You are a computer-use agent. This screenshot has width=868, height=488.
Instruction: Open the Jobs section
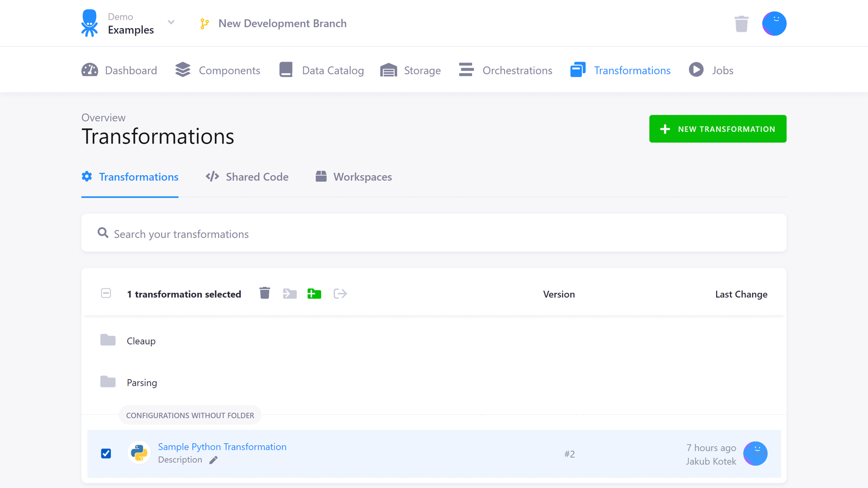coord(711,70)
